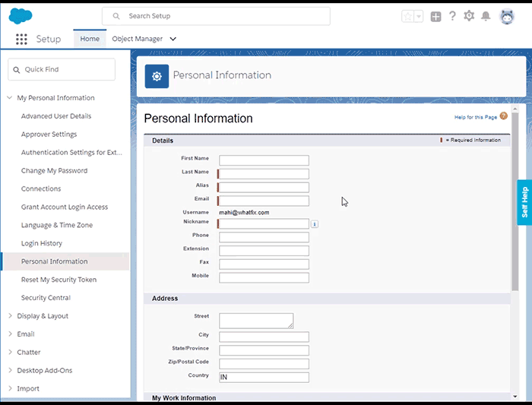Click the Zip/Postal Code field
The width and height of the screenshot is (532, 405).
264,364
